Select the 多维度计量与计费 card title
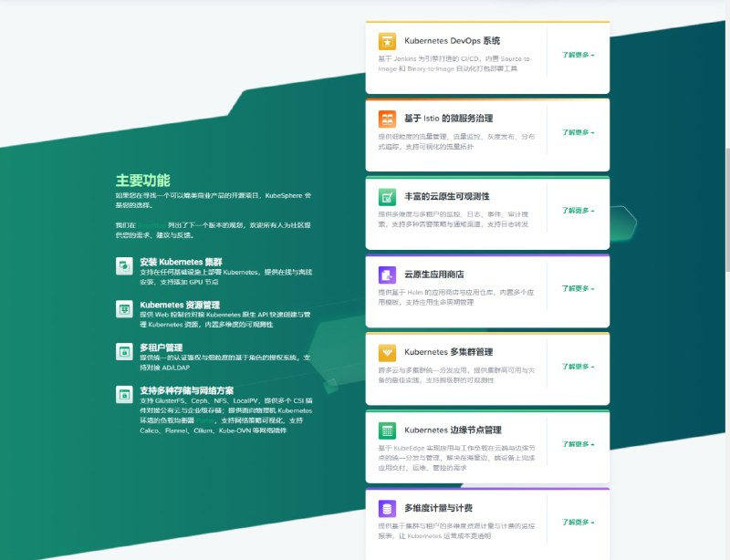The image size is (730, 560). tap(438, 508)
